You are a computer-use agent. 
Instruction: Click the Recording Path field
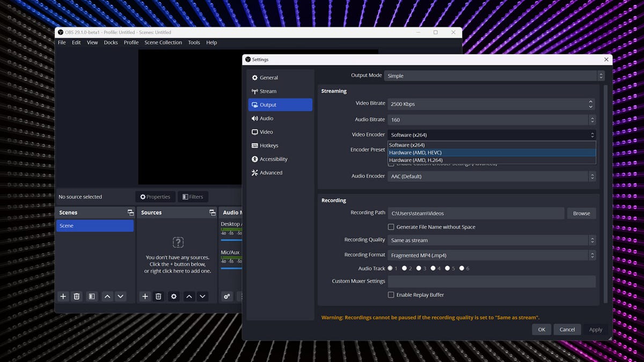[x=475, y=213]
